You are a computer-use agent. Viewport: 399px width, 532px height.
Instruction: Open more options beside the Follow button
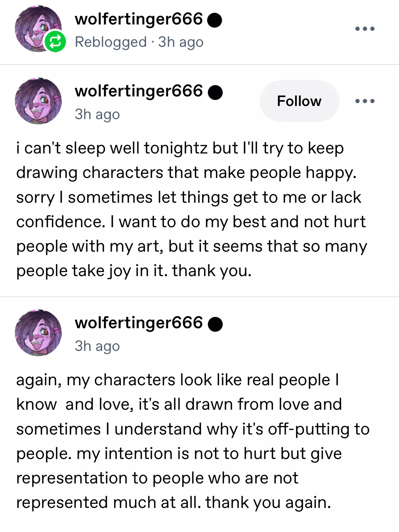pyautogui.click(x=365, y=101)
